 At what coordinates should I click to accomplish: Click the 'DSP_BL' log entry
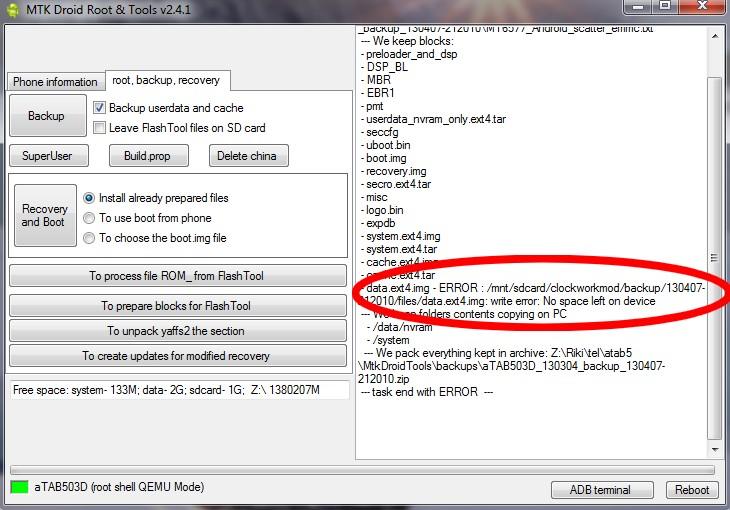(x=387, y=67)
